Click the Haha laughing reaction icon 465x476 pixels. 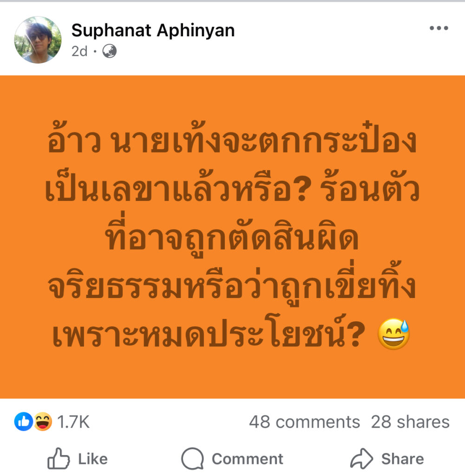click(43, 421)
